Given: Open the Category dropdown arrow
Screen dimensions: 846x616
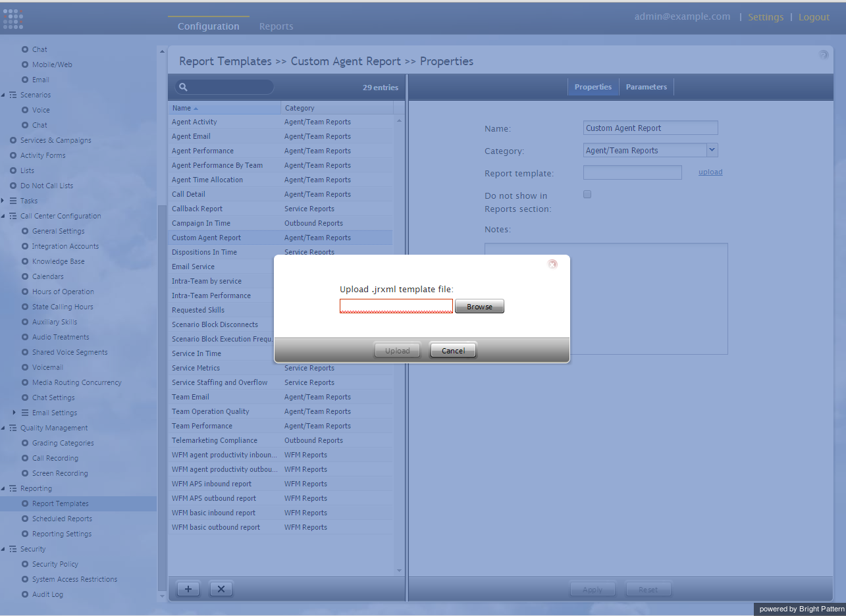Looking at the screenshot, I should tap(712, 150).
